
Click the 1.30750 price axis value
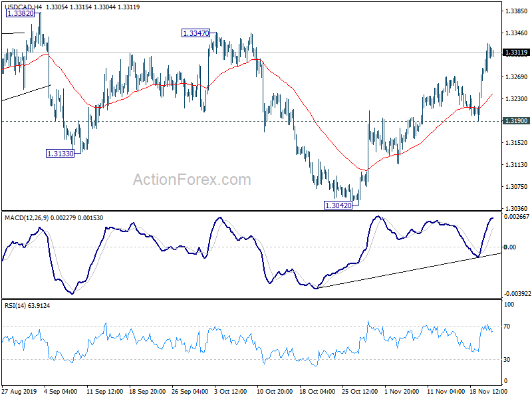[516, 186]
